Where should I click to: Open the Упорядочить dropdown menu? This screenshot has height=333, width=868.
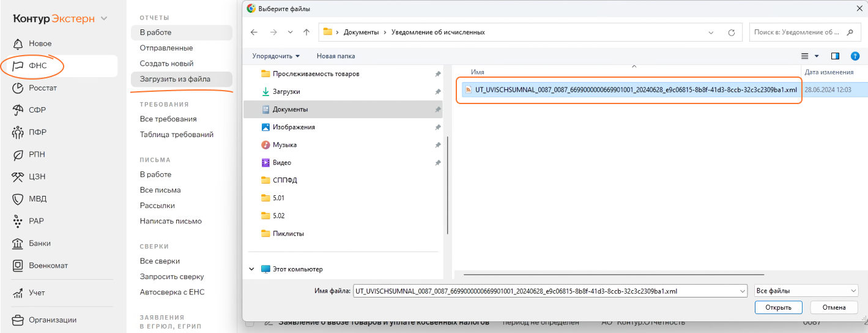(276, 56)
